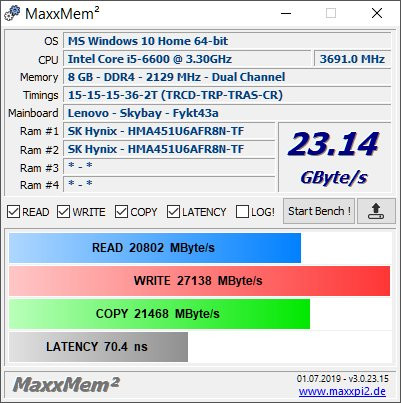Close the MaxxMem window
401x403 pixels.
click(377, 13)
